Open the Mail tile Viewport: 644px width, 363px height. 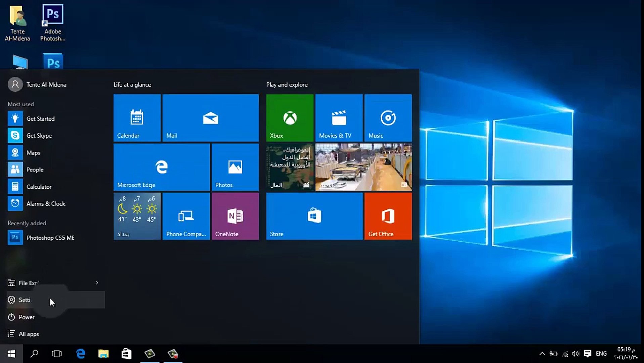[x=210, y=118]
